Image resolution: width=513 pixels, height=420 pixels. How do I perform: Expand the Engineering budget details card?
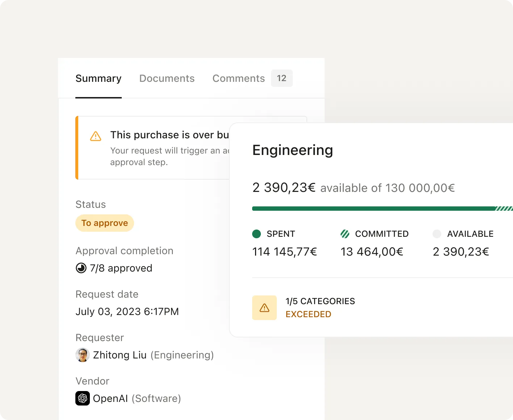(292, 150)
